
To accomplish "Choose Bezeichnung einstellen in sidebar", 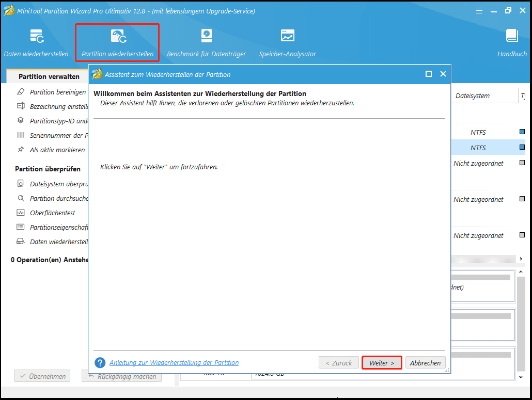I will point(59,106).
